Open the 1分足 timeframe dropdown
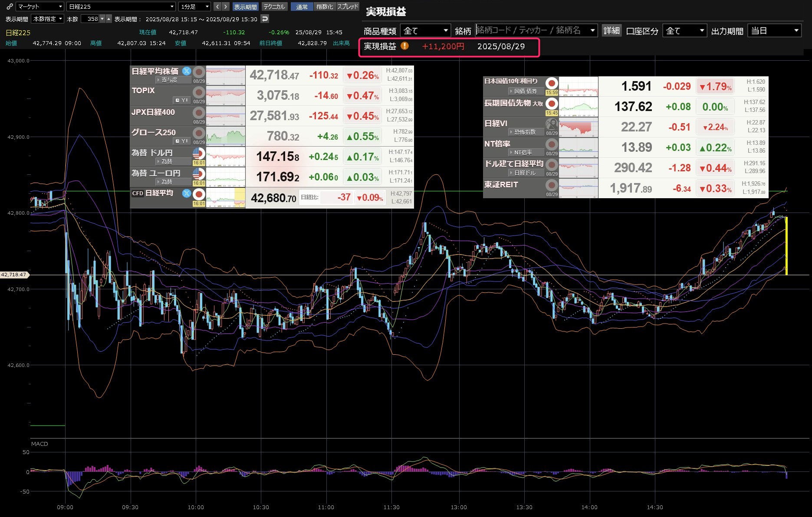 point(194,7)
